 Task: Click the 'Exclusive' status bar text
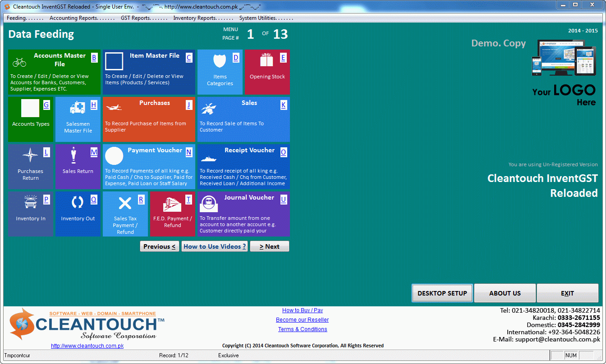pos(228,355)
